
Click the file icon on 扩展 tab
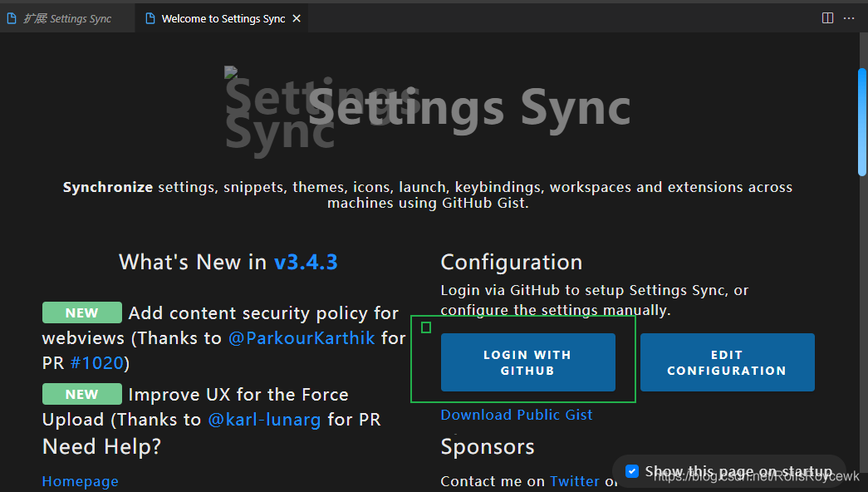click(x=12, y=18)
